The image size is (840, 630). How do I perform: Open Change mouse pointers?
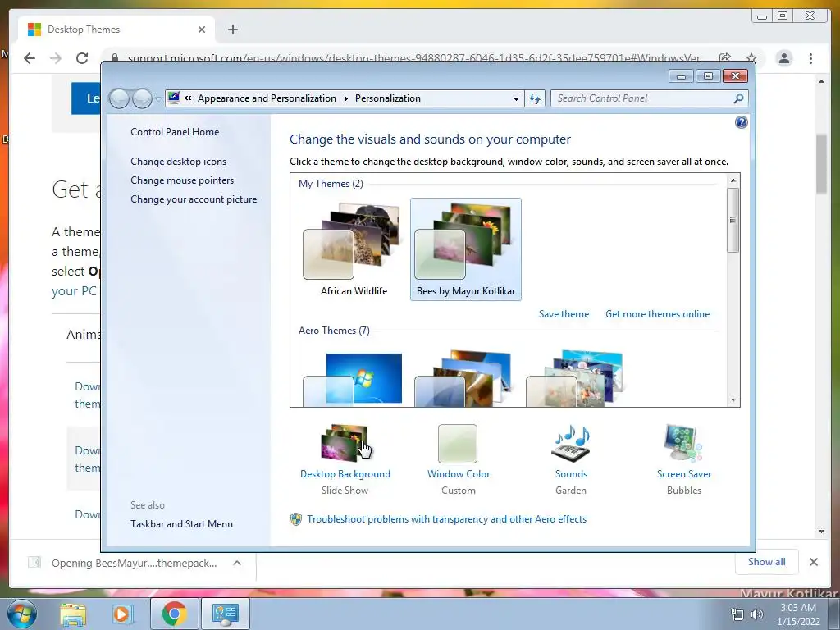pos(182,180)
